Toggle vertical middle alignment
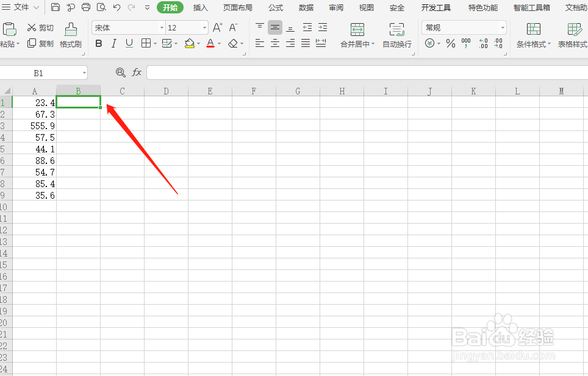This screenshot has width=588, height=376. (275, 27)
